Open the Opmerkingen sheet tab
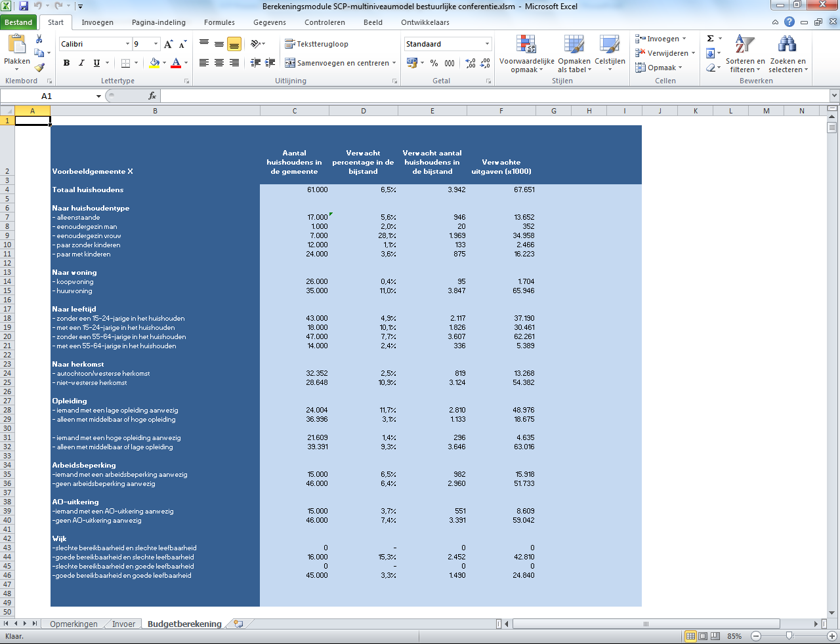Image resolution: width=840 pixels, height=644 pixels. point(73,624)
